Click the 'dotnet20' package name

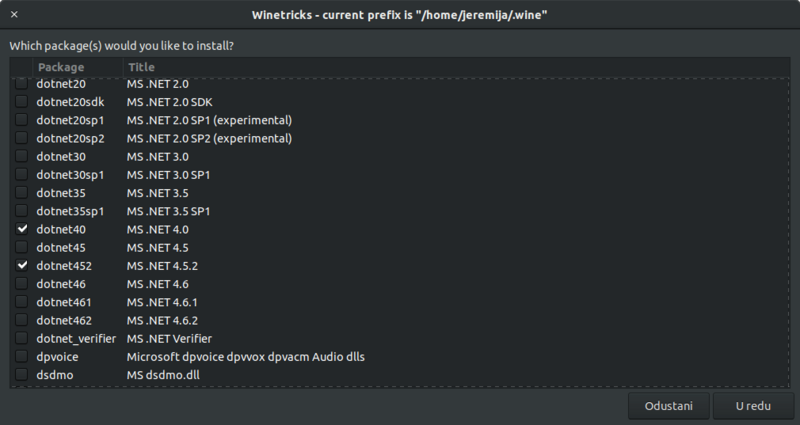click(61, 84)
